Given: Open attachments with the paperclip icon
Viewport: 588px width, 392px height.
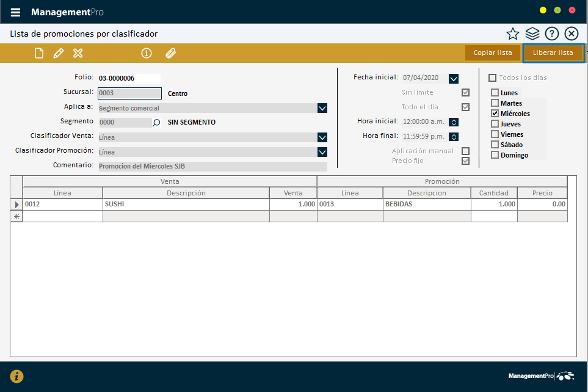Looking at the screenshot, I should pyautogui.click(x=170, y=53).
